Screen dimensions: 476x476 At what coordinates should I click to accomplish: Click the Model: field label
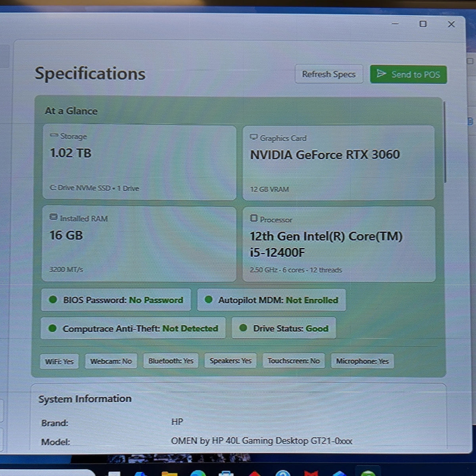coord(56,441)
